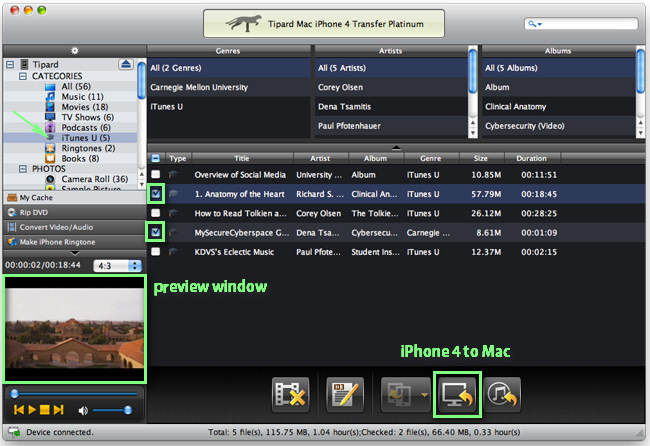Play the preview video

32,410
